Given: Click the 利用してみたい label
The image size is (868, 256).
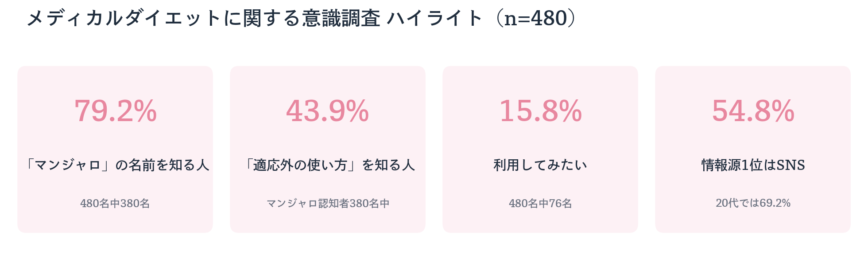Looking at the screenshot, I should [x=540, y=165].
